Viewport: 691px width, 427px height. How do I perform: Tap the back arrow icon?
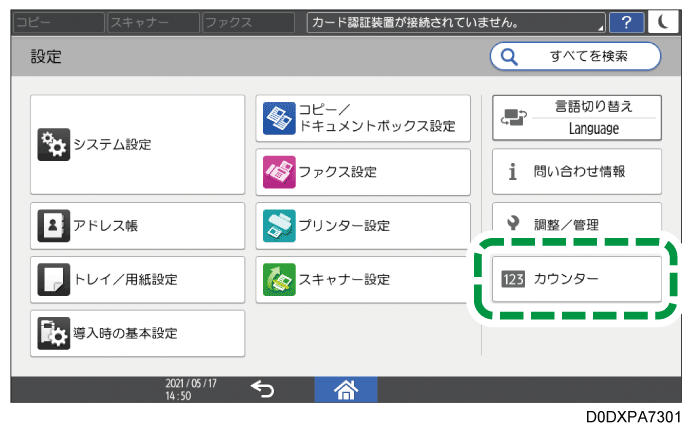click(x=263, y=389)
